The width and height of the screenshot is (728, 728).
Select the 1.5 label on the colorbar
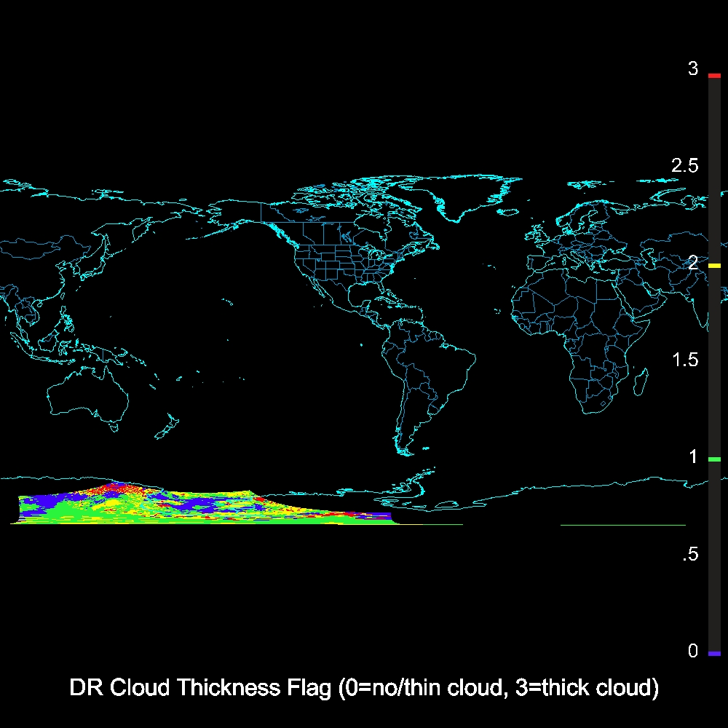684,360
